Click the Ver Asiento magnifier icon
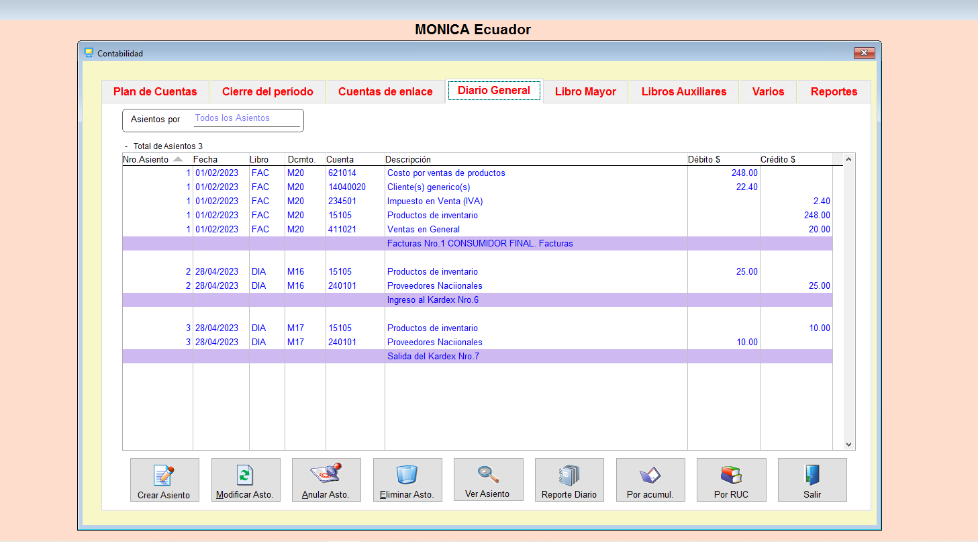This screenshot has width=980, height=546. pyautogui.click(x=488, y=474)
